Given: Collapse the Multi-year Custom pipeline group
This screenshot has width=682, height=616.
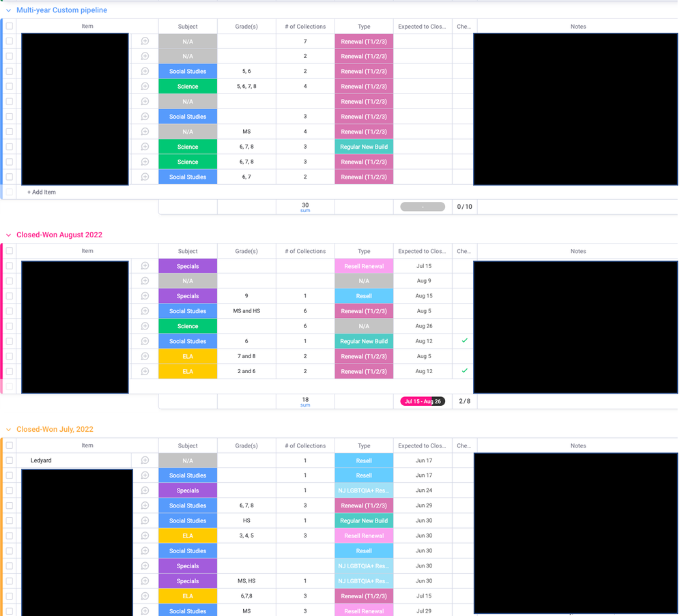Looking at the screenshot, I should (x=10, y=10).
